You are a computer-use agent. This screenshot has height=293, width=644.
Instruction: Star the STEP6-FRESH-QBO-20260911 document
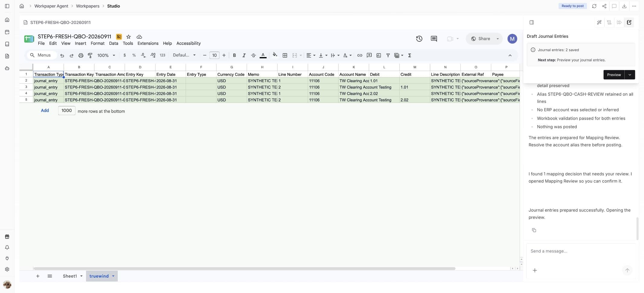point(129,37)
